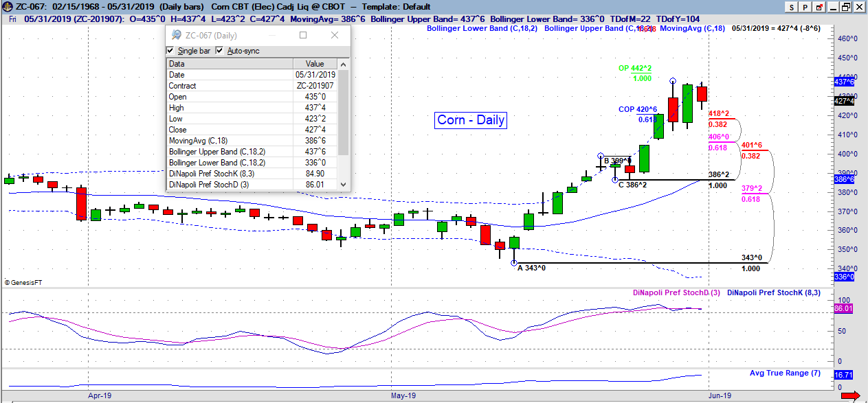868x403 pixels.
Task: Maximize the ZC-067 (Daily) data window
Action: point(302,35)
